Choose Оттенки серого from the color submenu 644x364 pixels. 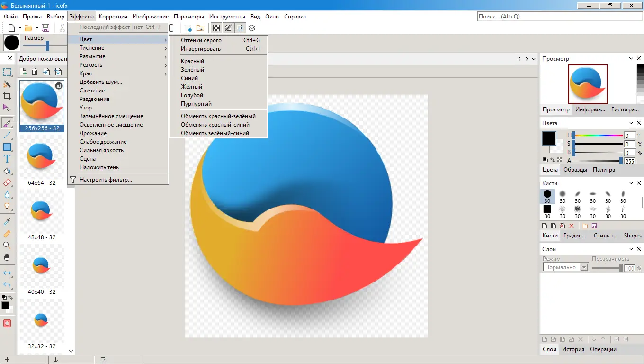coord(218,40)
